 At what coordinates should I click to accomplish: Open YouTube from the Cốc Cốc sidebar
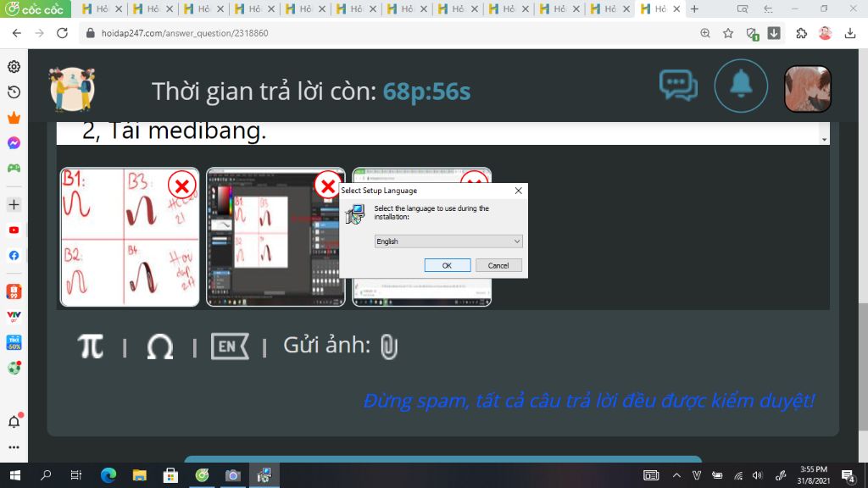point(12,230)
